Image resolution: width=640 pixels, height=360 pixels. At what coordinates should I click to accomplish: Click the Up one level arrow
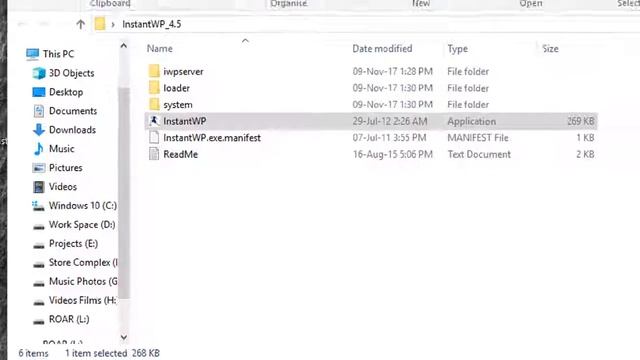pos(80,24)
